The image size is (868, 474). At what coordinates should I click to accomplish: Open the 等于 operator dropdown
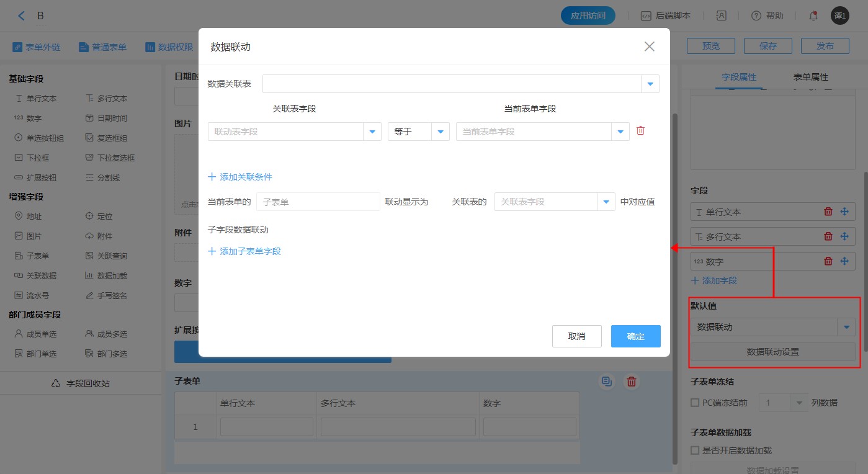click(x=441, y=132)
